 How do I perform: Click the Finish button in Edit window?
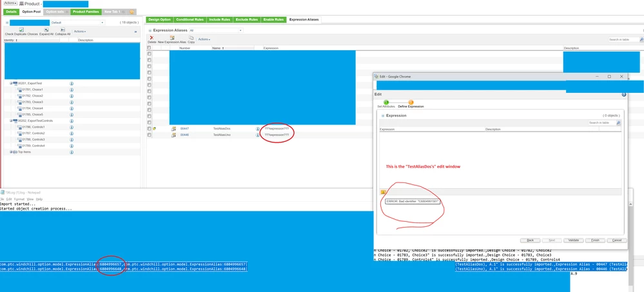click(596, 240)
